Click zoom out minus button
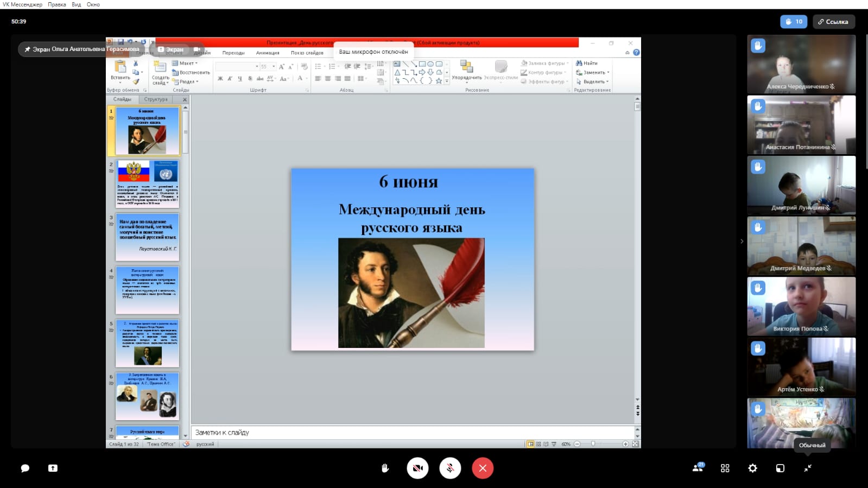Viewport: 868px width, 488px height. [x=577, y=444]
